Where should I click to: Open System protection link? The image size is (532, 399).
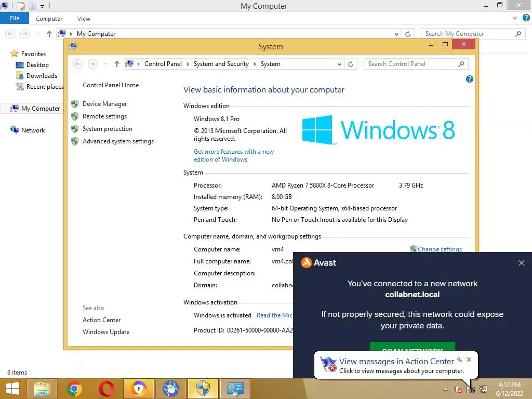point(107,129)
